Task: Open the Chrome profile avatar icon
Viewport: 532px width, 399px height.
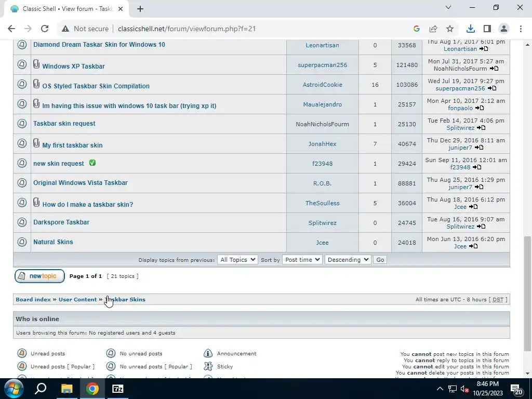Action: point(504,29)
